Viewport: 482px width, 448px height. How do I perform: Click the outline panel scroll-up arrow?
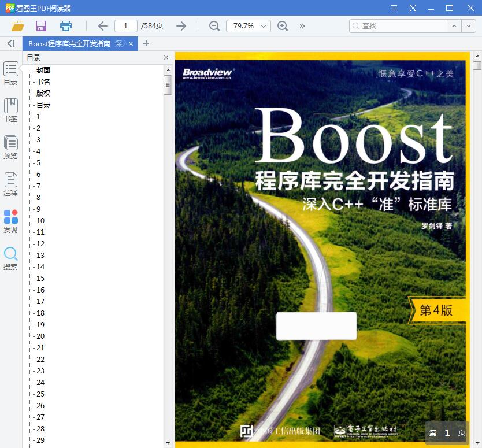168,70
